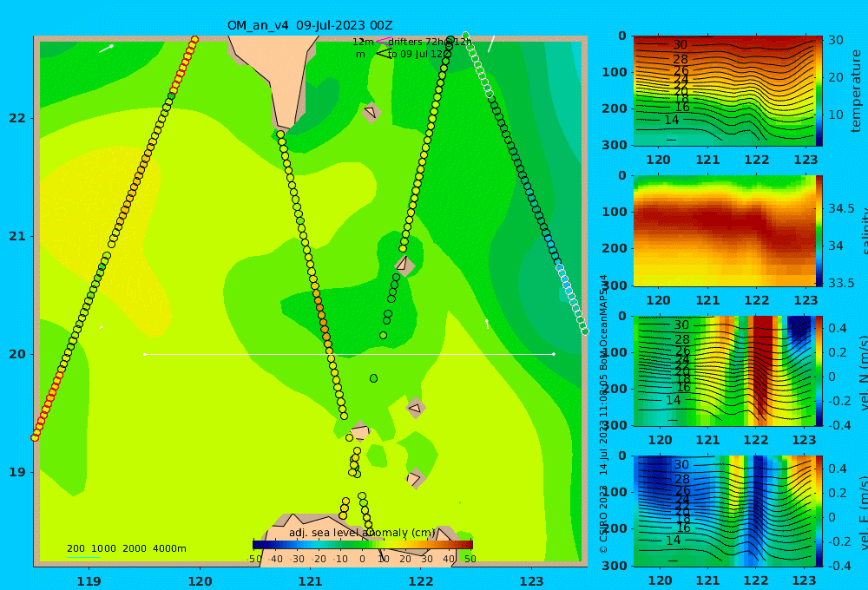The image size is (868, 590).
Task: Click the 'adj. sea level anomaly (cm)' label
Action: click(362, 533)
